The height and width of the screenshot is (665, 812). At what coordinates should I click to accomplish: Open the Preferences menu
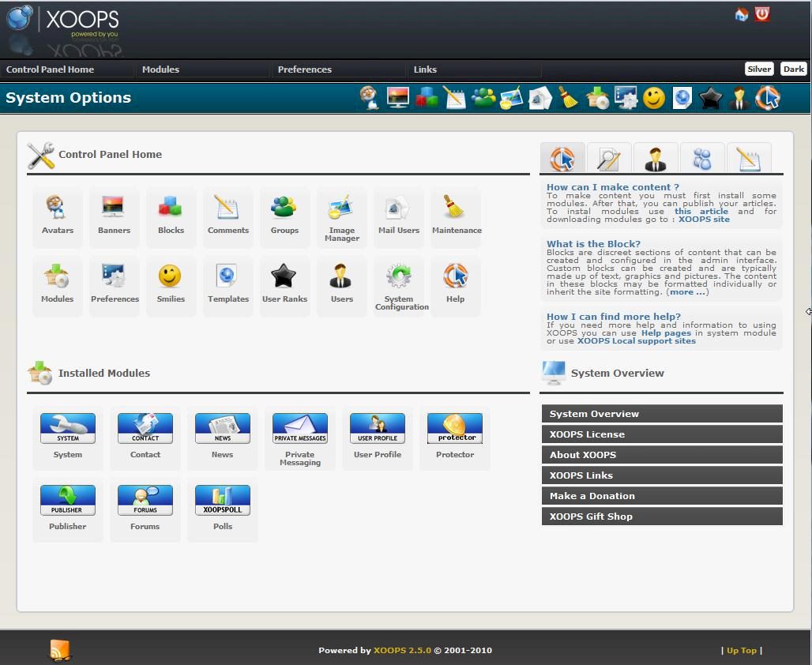[x=304, y=70]
